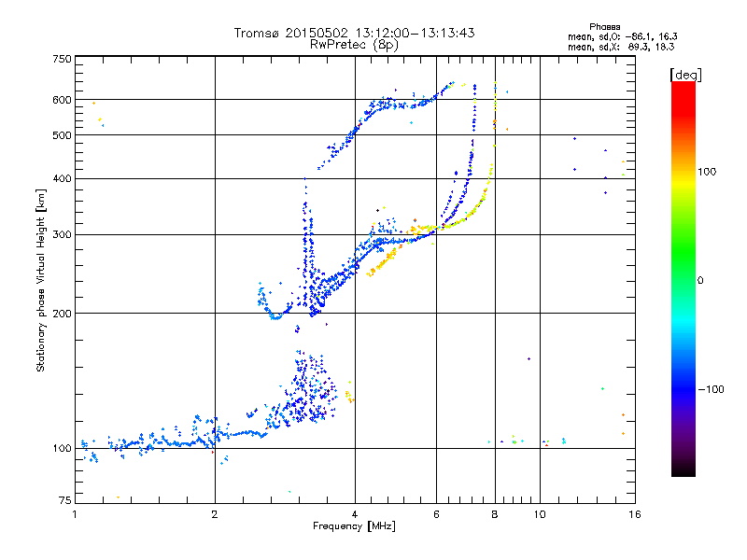This screenshot has width=747, height=560.
Task: Click the colorbar tick label '100'
Action: (707, 172)
